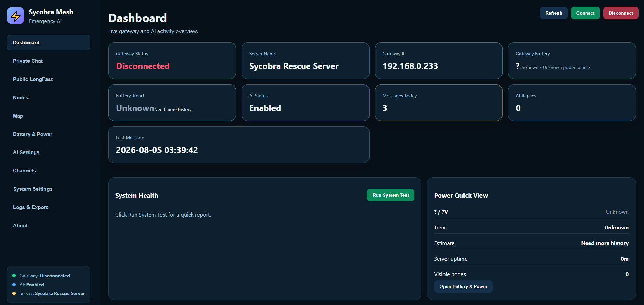
Task: Click the '? / ?V' voltage row
Action: [531, 212]
